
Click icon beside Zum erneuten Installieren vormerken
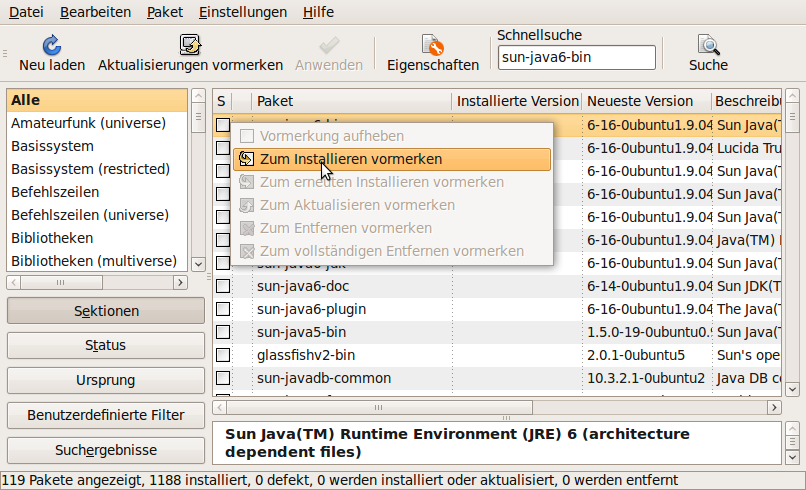[x=247, y=182]
